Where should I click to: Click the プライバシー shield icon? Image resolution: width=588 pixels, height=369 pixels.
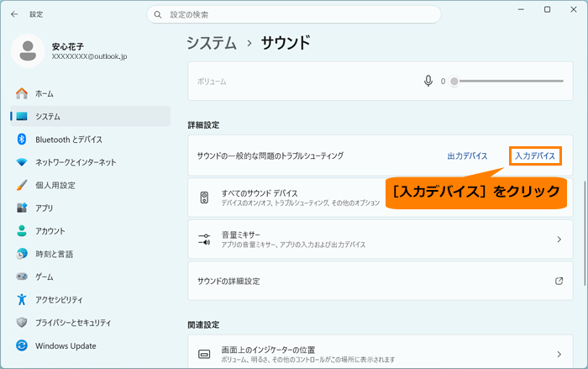point(22,323)
